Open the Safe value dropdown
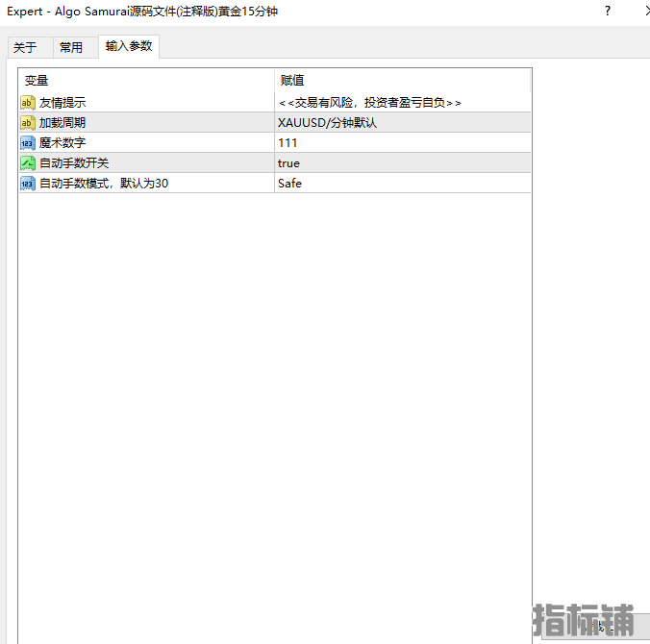Image resolution: width=650 pixels, height=644 pixels. tap(403, 184)
